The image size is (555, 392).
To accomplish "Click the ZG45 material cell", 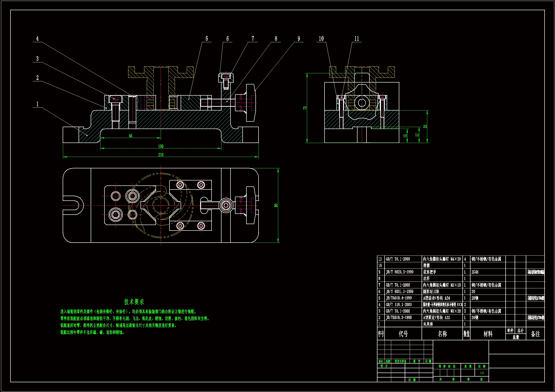I will coord(475,272).
